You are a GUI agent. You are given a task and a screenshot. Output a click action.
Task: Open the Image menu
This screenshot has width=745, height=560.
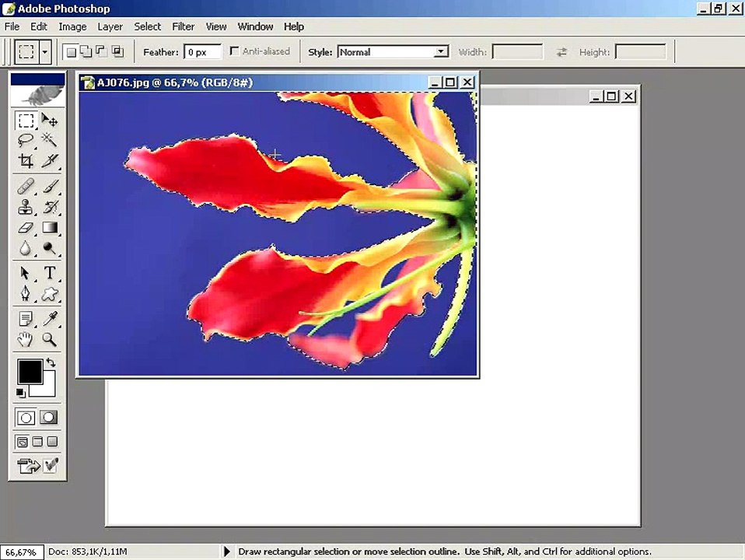[72, 26]
